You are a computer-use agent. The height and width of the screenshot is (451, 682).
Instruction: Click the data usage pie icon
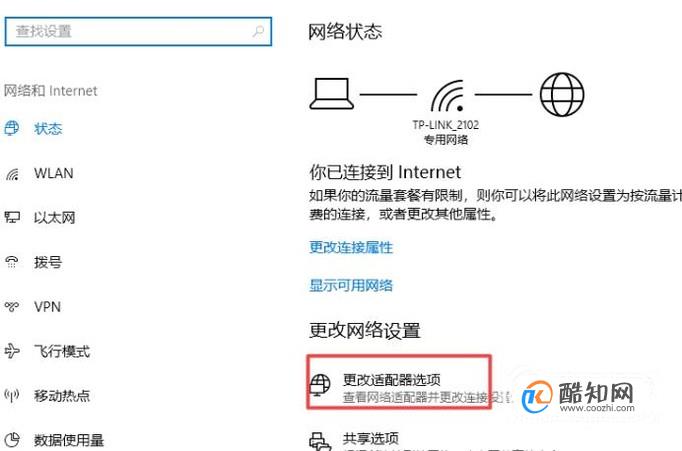[12, 439]
